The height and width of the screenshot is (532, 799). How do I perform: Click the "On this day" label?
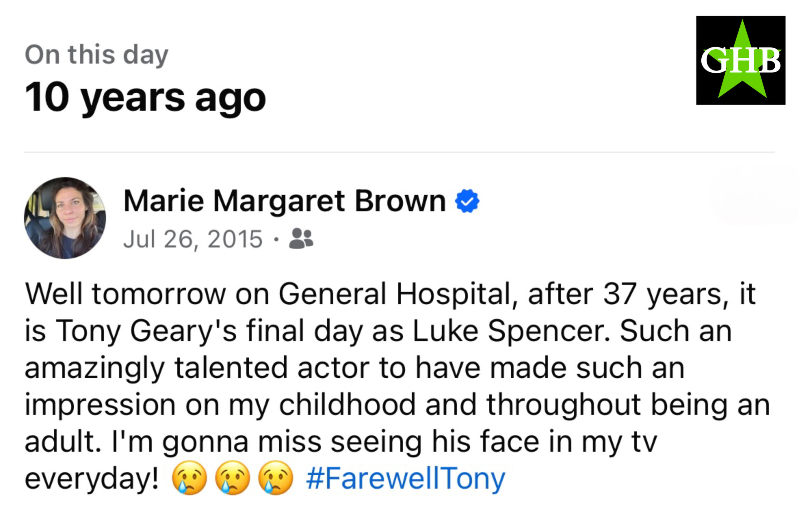click(96, 55)
